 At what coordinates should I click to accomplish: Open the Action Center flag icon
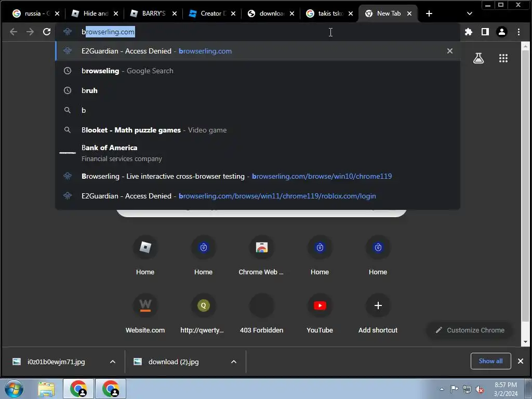(x=454, y=389)
